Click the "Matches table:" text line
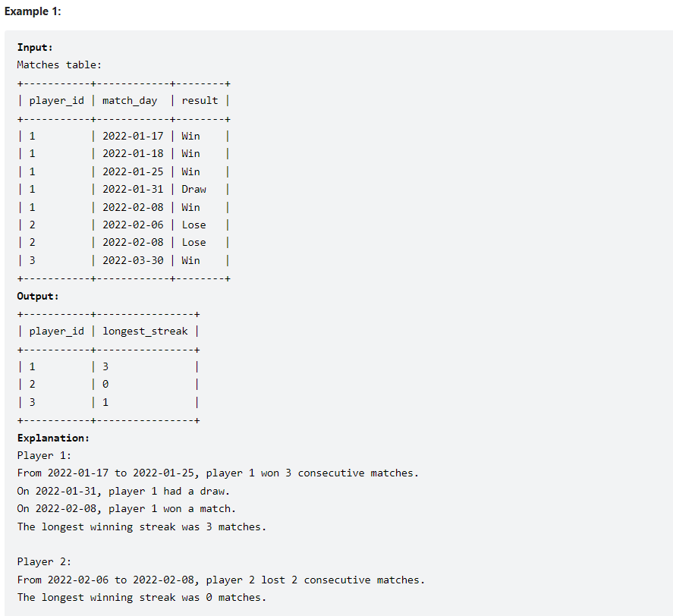Screen dimensions: 673x616 pos(59,64)
